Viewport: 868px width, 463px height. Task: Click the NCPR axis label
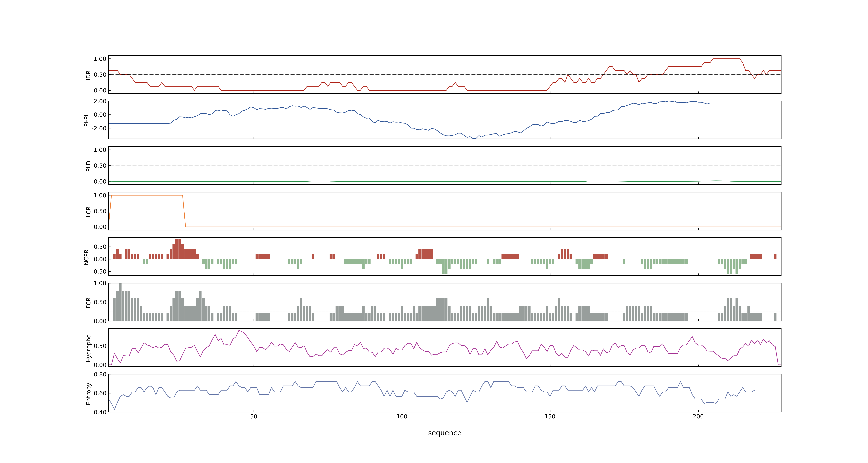tap(86, 257)
